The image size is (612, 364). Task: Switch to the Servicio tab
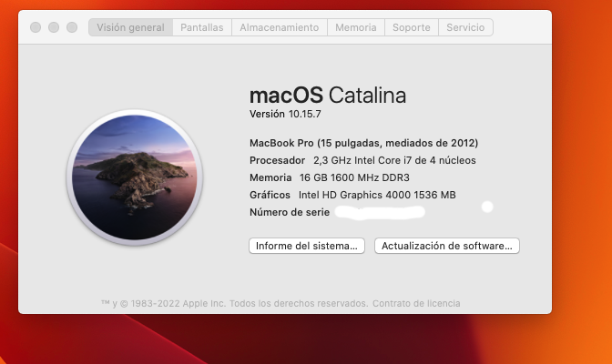(x=465, y=27)
